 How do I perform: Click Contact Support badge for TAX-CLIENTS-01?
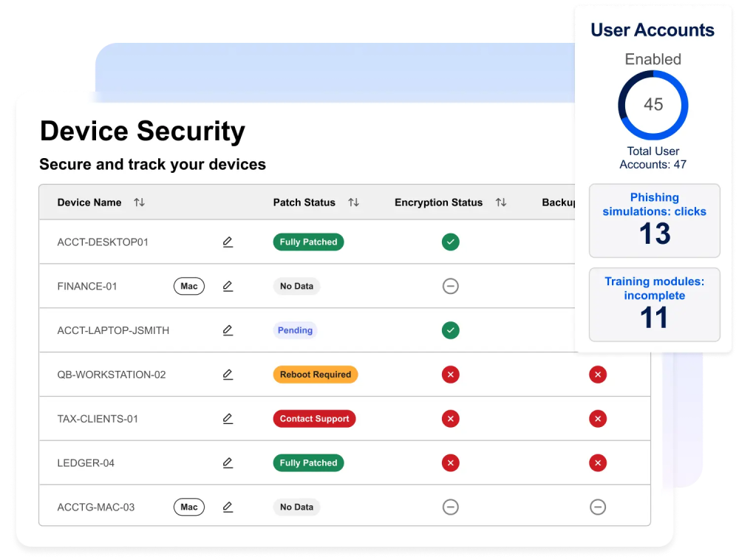point(314,419)
